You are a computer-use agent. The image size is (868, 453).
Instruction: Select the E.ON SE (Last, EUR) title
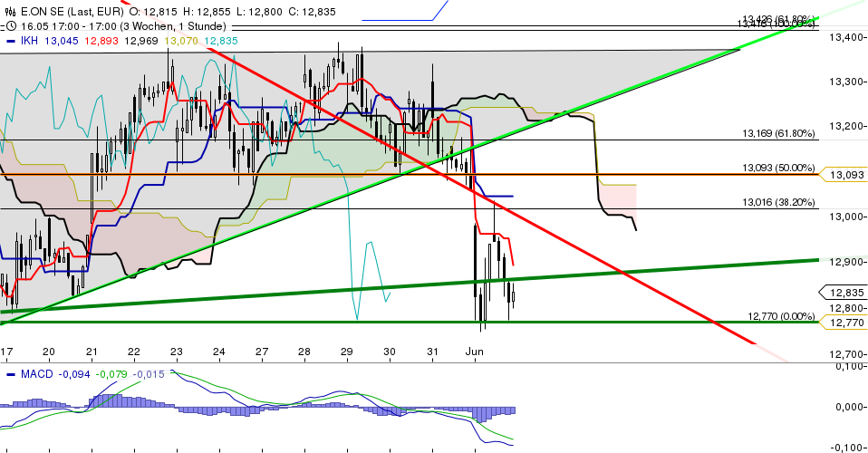click(x=72, y=12)
